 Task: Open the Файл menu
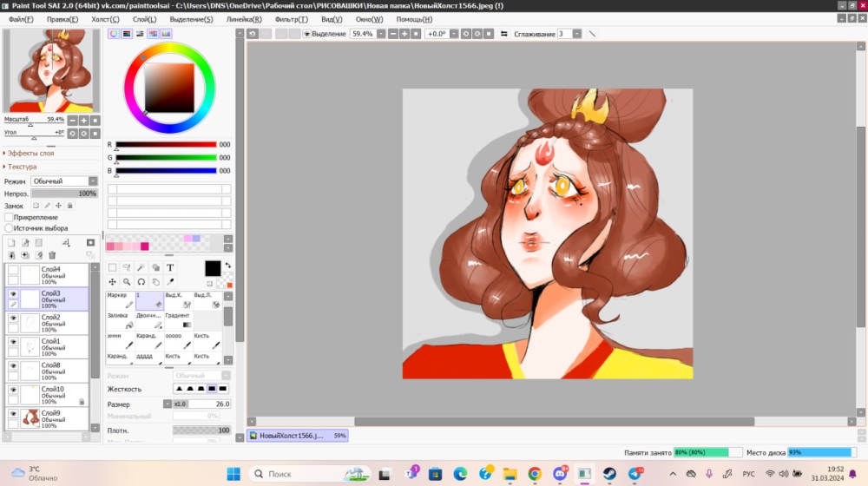[21, 19]
